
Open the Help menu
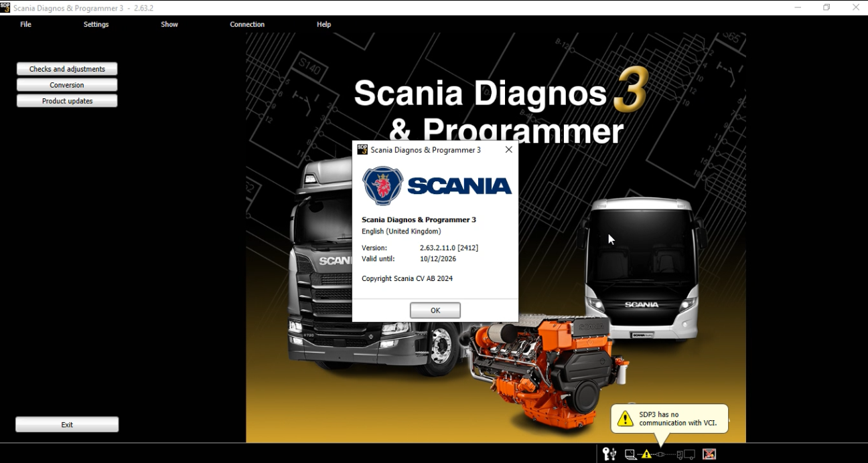point(323,24)
